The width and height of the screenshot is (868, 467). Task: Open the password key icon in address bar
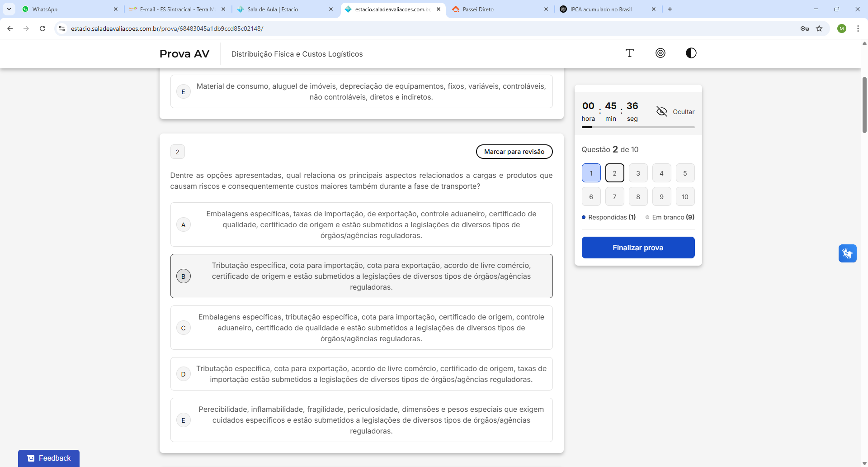(x=804, y=29)
